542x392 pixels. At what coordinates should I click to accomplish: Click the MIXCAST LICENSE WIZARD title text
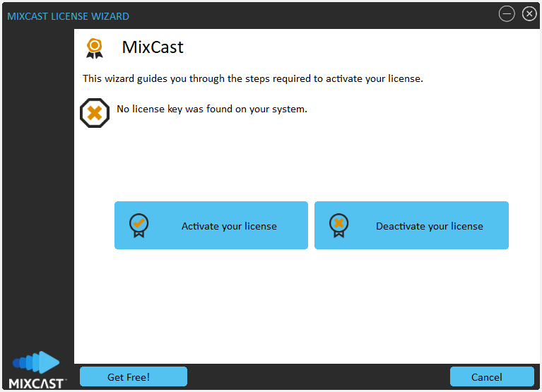point(68,16)
